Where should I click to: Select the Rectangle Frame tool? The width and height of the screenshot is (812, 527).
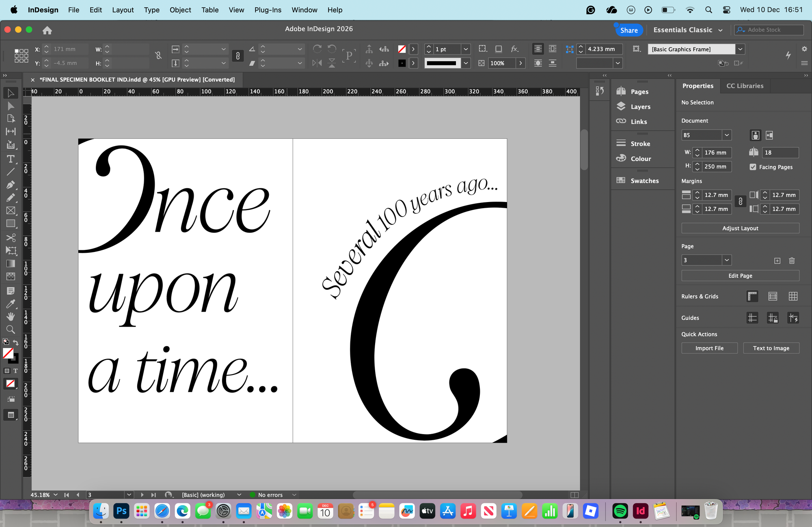11,211
